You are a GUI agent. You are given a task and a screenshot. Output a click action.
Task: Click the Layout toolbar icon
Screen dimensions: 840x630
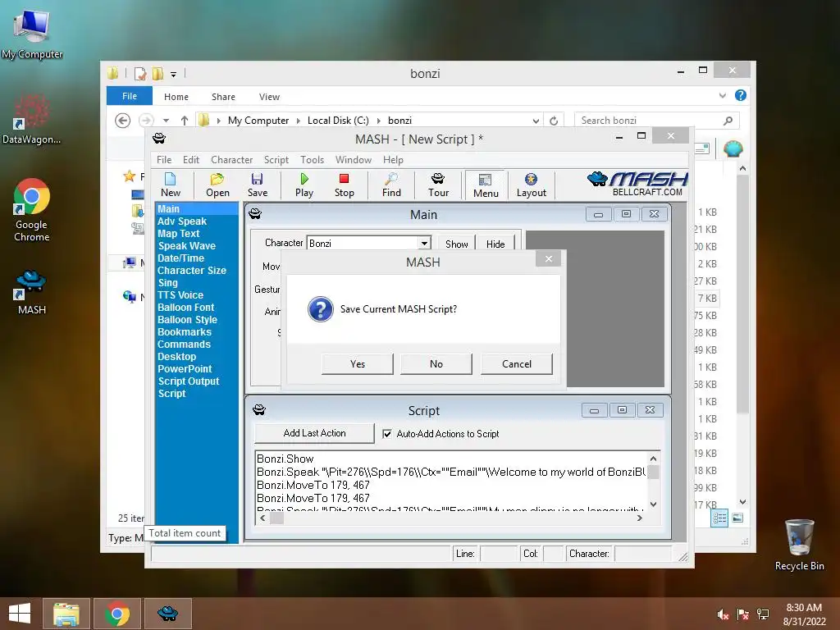(531, 185)
